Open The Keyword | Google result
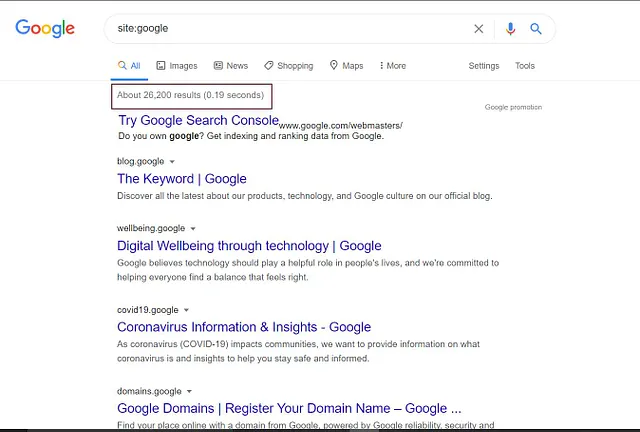 tap(182, 179)
